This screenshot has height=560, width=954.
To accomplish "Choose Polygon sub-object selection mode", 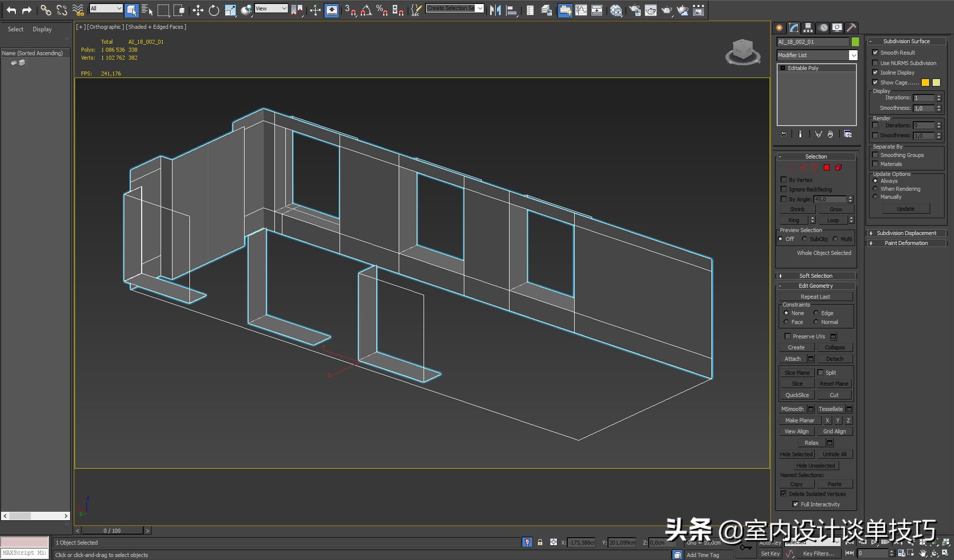I will coord(827,167).
